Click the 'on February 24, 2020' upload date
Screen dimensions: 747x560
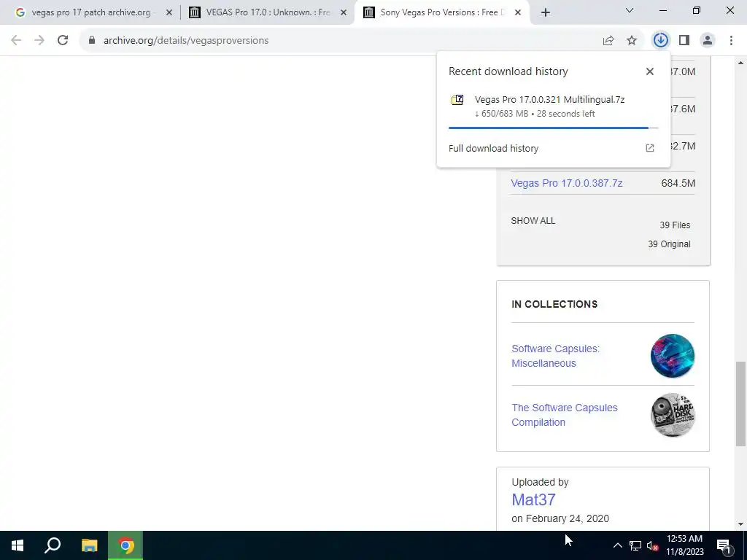(560, 518)
